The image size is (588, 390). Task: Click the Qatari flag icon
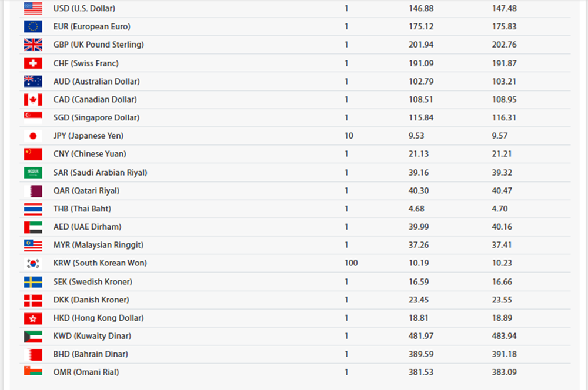33,191
